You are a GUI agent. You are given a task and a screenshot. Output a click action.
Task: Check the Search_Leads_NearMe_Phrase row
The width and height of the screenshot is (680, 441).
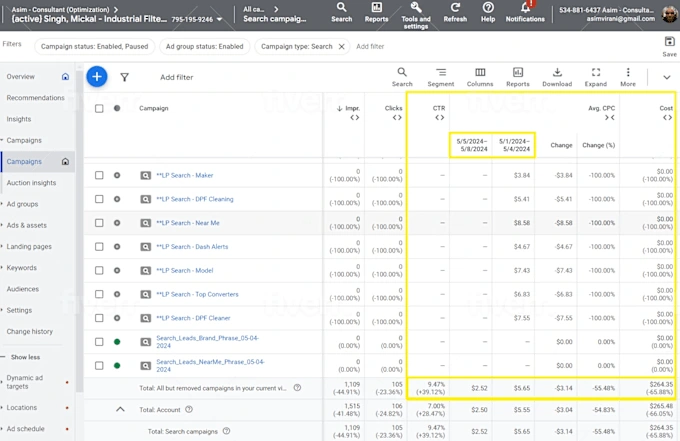click(x=99, y=366)
